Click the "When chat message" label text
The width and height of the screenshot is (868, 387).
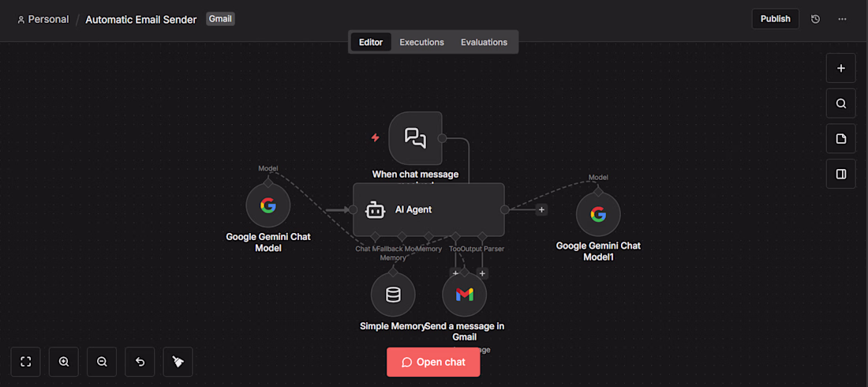point(415,174)
